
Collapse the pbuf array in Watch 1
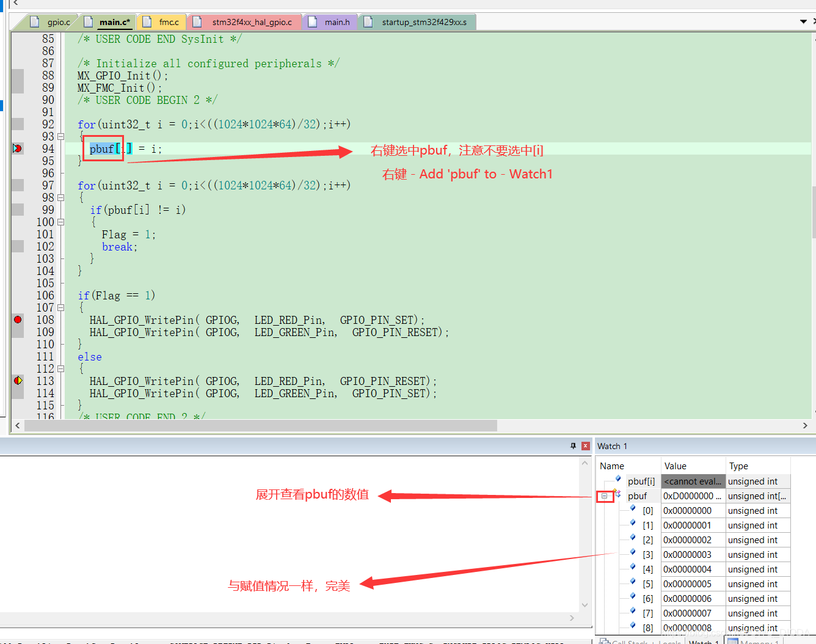pos(604,496)
